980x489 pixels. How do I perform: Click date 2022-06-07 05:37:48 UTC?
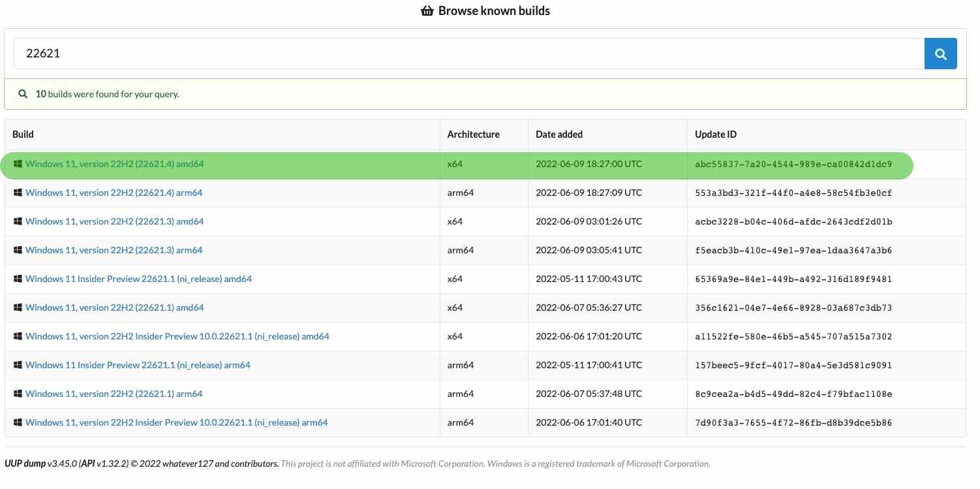(589, 394)
